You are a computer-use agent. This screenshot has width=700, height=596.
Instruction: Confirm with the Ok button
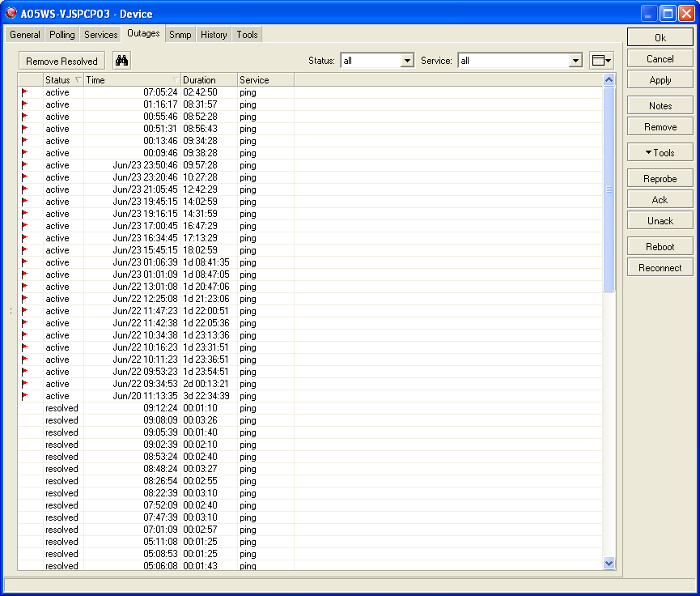pos(660,37)
